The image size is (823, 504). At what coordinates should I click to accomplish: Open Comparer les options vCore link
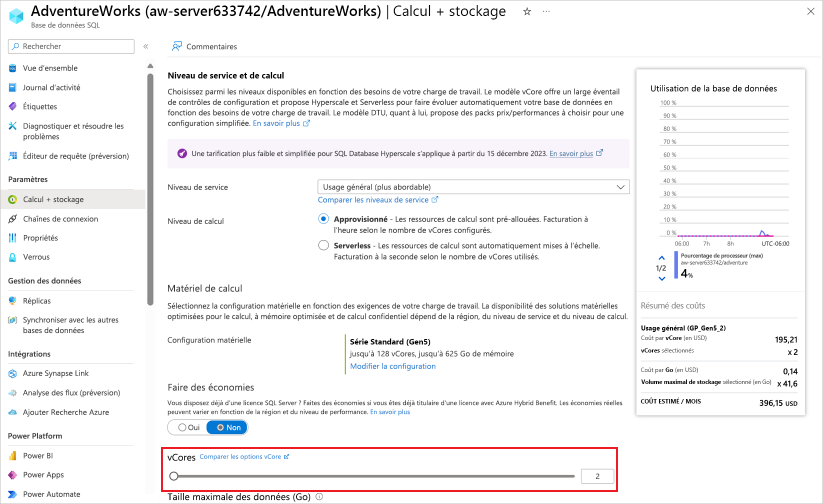[x=244, y=457]
